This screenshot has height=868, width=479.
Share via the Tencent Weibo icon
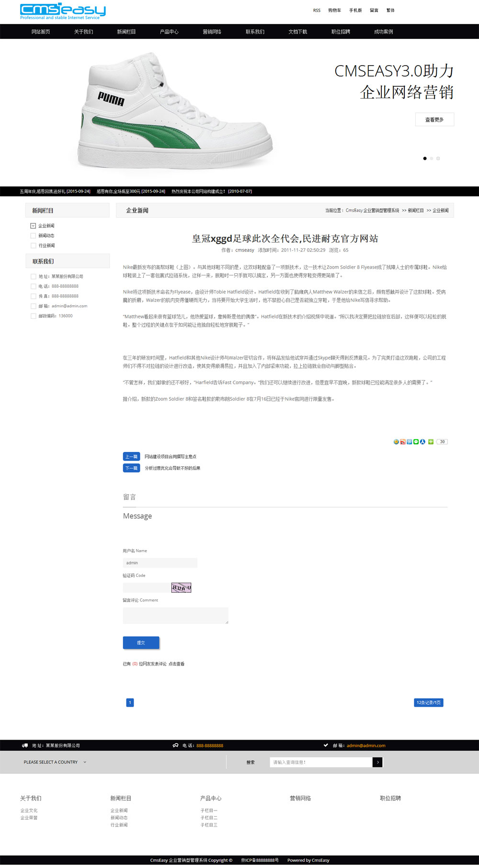coord(410,442)
